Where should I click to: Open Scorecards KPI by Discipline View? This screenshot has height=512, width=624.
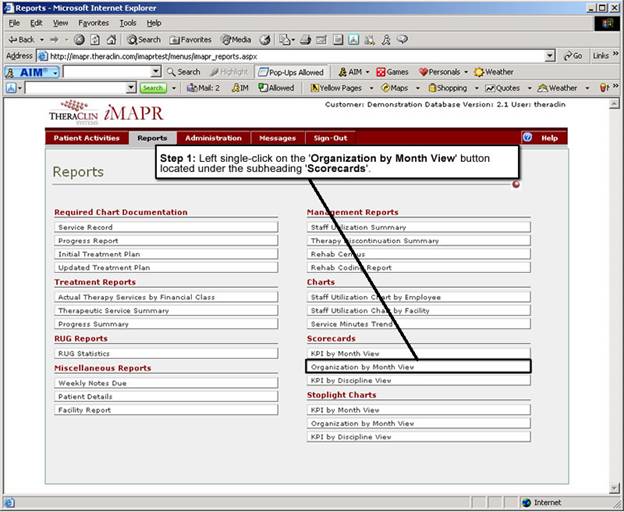click(x=419, y=380)
